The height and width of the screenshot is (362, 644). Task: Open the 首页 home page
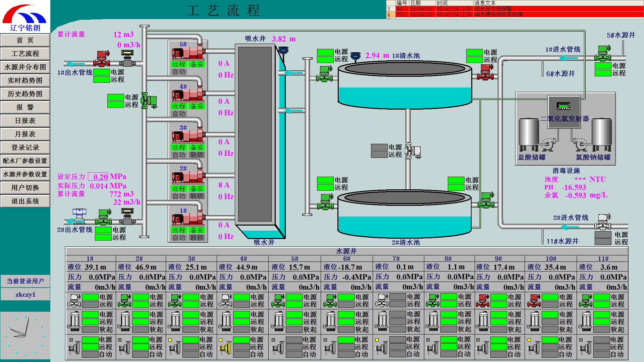(x=25, y=40)
